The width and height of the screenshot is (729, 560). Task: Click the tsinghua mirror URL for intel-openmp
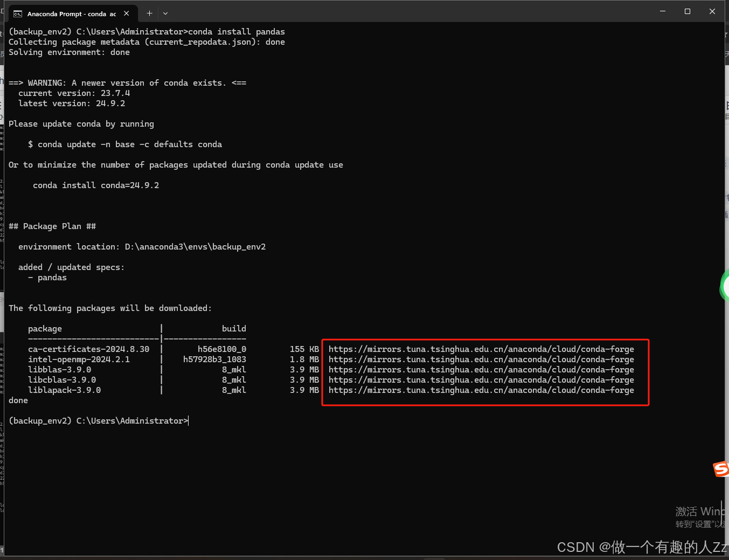point(481,359)
